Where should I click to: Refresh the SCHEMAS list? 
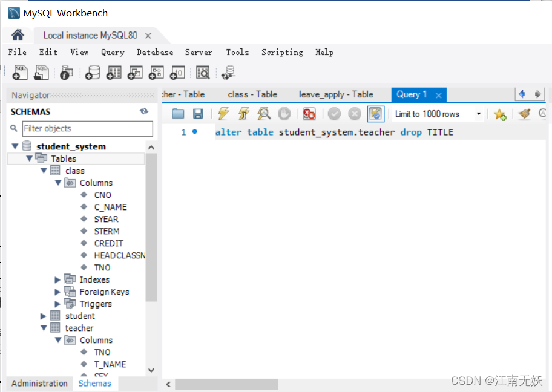(x=144, y=111)
